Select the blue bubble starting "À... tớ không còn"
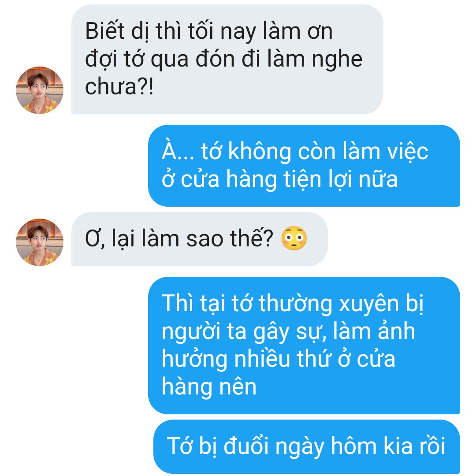This screenshot has height=476, width=476. [304, 166]
